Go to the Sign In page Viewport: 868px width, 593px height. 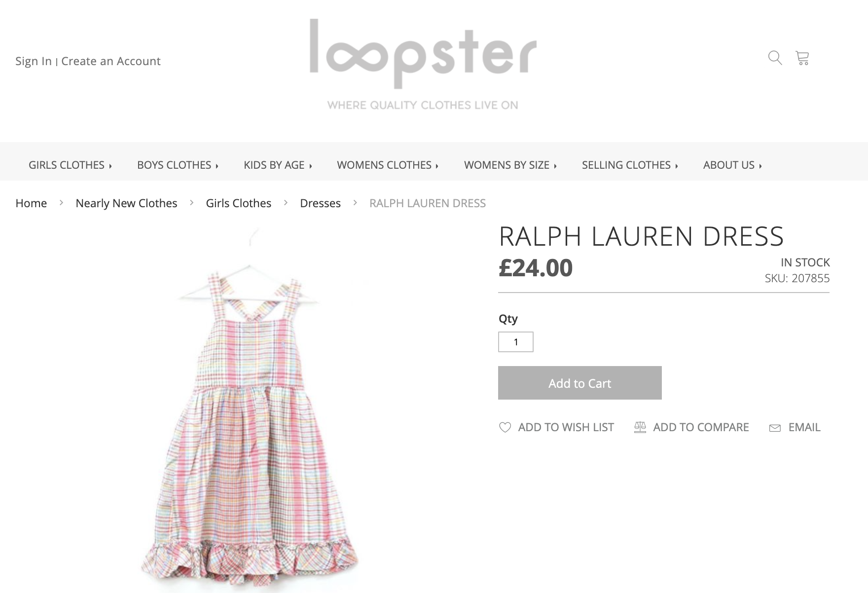(x=34, y=61)
